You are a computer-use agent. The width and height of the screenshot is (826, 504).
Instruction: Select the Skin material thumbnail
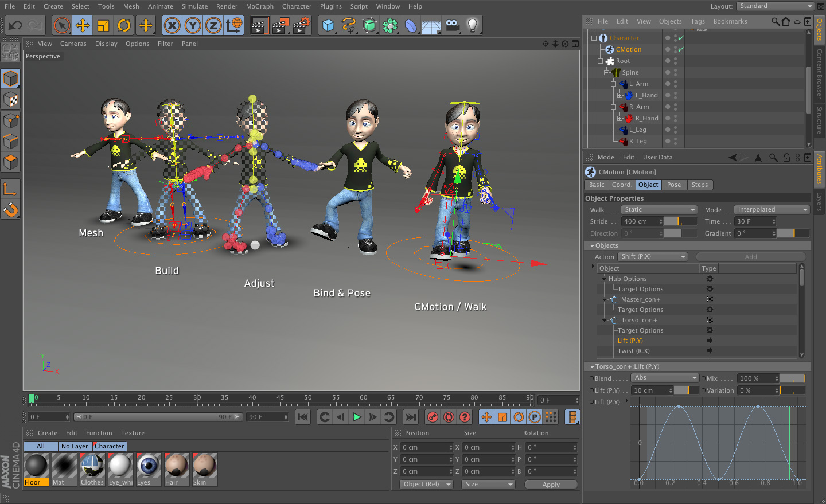(x=205, y=466)
